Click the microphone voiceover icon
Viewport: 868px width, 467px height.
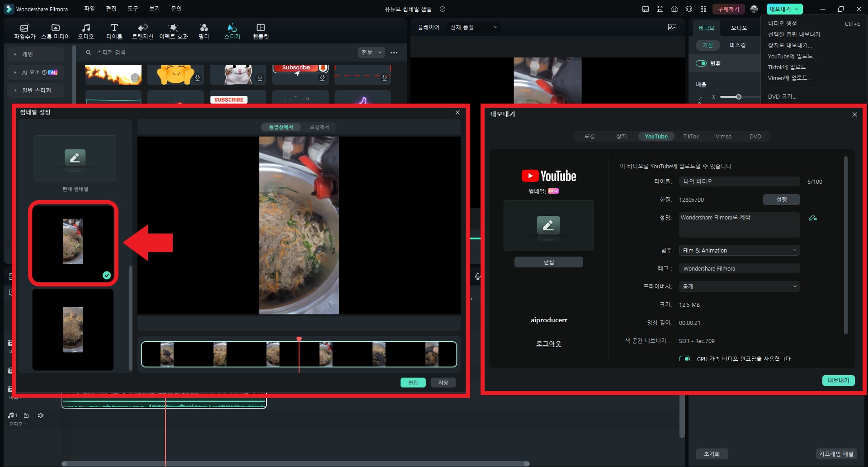point(477,276)
